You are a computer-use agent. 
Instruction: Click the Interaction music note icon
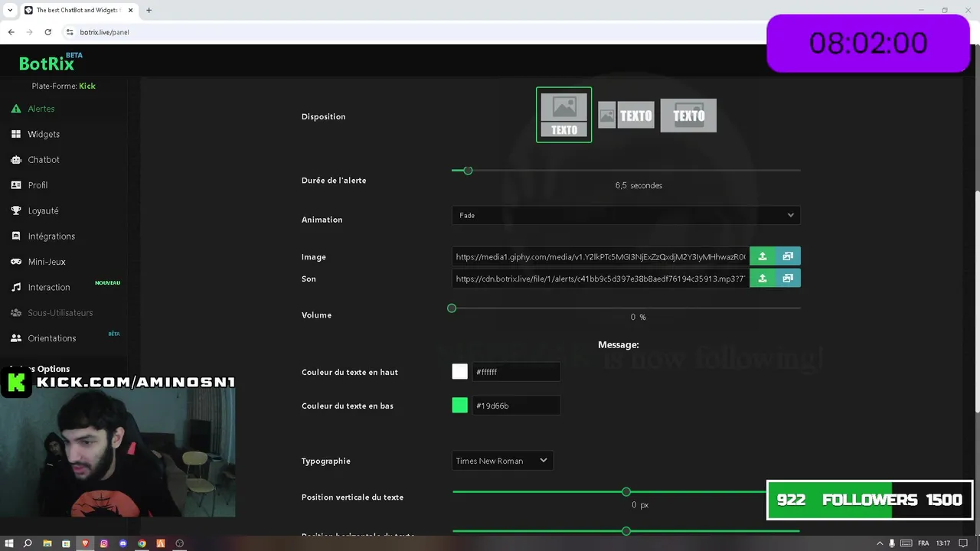click(15, 287)
